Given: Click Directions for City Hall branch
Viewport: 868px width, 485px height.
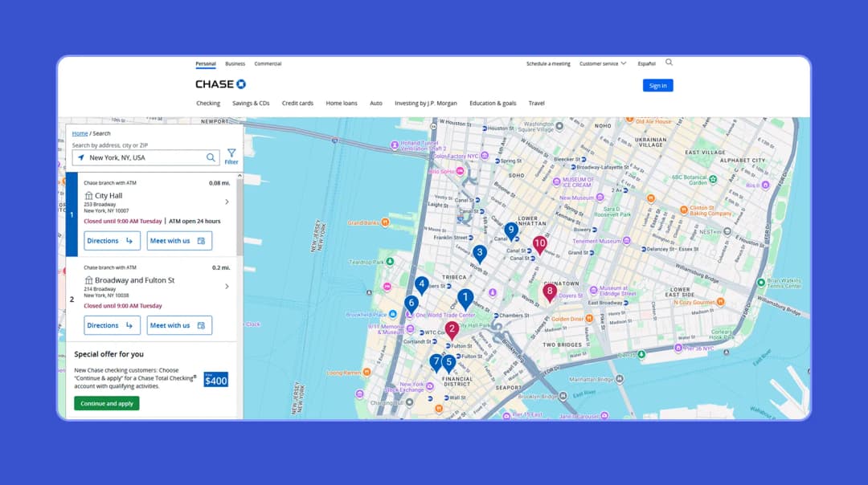Looking at the screenshot, I should pyautogui.click(x=112, y=241).
